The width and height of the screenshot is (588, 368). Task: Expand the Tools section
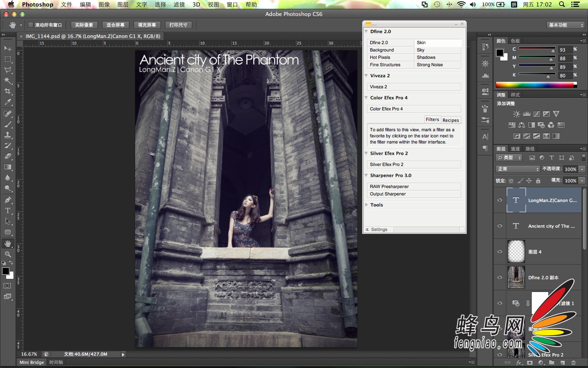[x=366, y=205]
